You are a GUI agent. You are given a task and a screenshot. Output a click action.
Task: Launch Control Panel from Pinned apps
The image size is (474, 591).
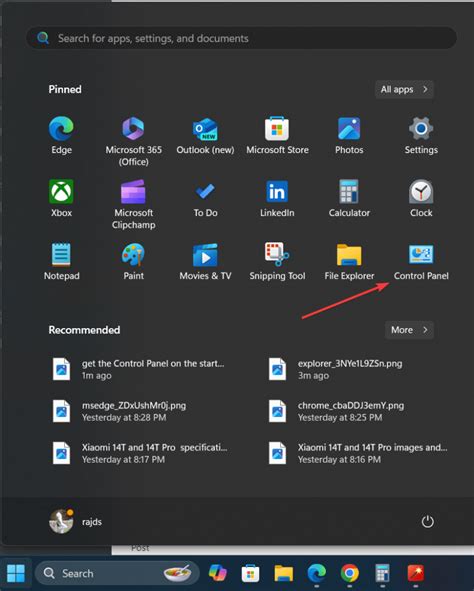pyautogui.click(x=421, y=261)
